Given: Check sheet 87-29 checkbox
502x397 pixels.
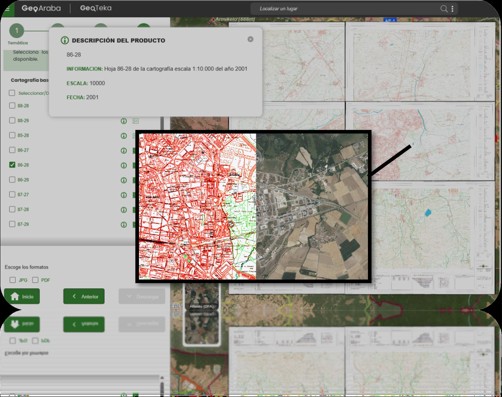Looking at the screenshot, I should tap(12, 224).
